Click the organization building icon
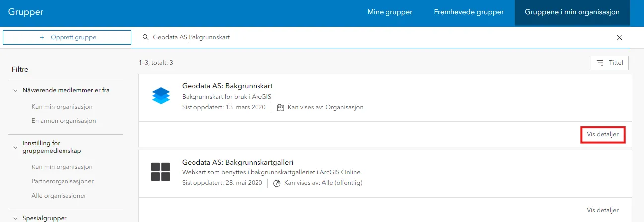The image size is (644, 222). [280, 107]
